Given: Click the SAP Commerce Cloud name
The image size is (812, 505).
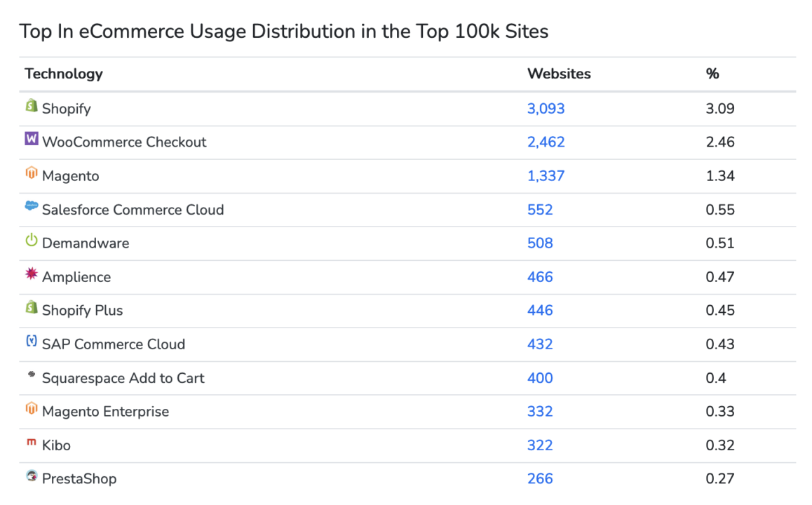Looking at the screenshot, I should (x=114, y=344).
